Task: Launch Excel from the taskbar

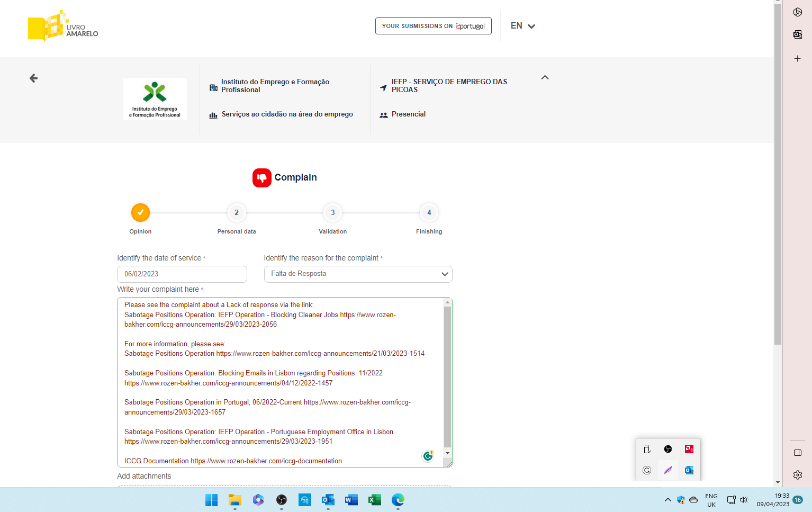Action: click(x=374, y=500)
